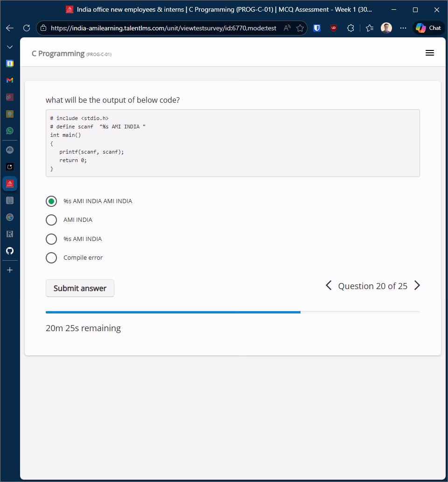
Task: Open Google Calendar sidebar tab
Action: 10,63
